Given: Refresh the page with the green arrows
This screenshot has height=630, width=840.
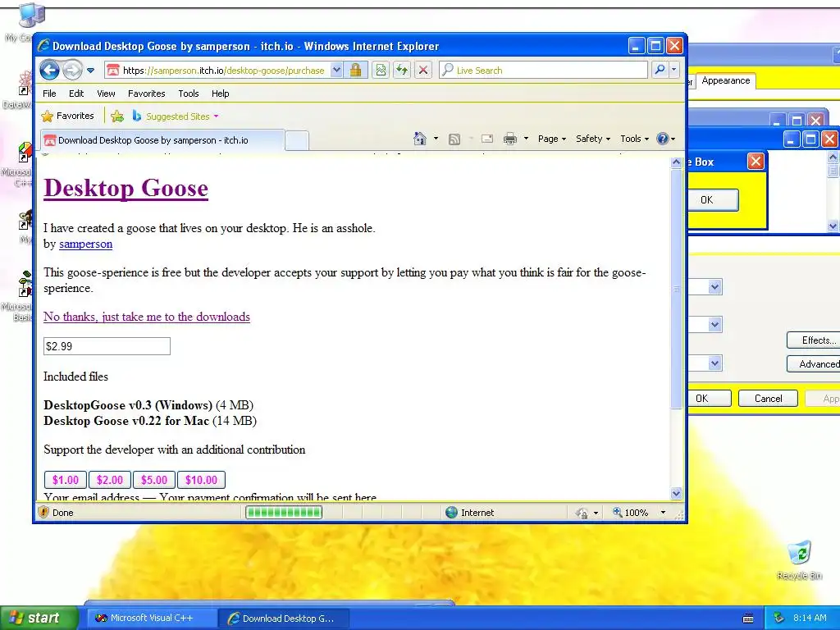Looking at the screenshot, I should click(x=402, y=71).
